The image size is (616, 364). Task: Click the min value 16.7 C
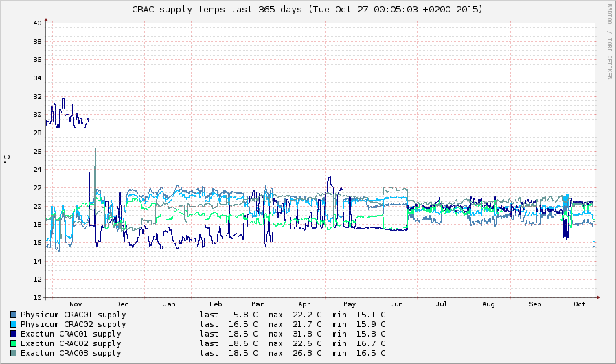[x=371, y=343]
